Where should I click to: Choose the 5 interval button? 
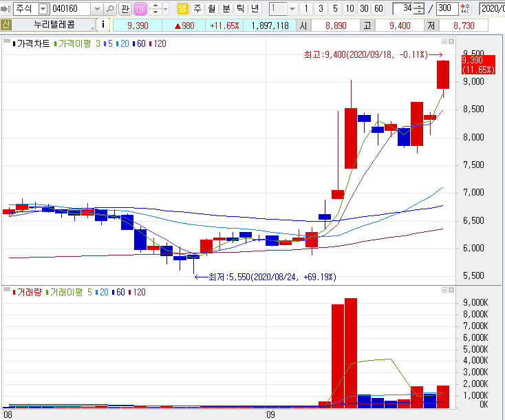pyautogui.click(x=335, y=9)
